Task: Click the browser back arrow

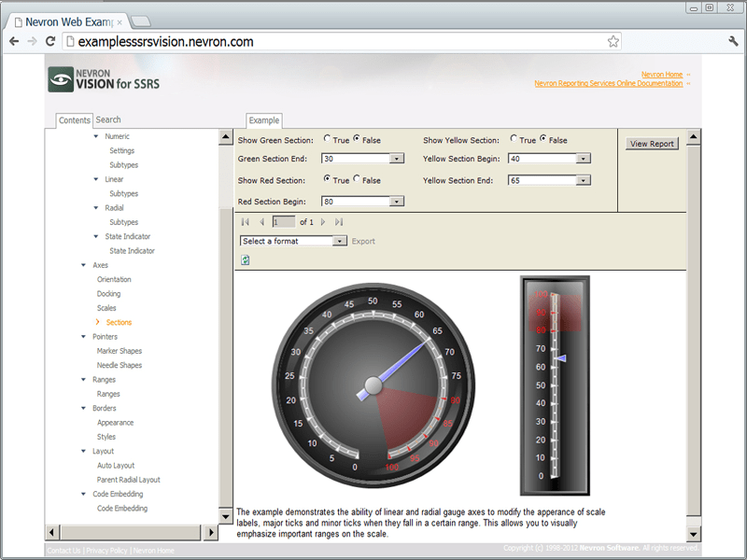Action: point(14,41)
